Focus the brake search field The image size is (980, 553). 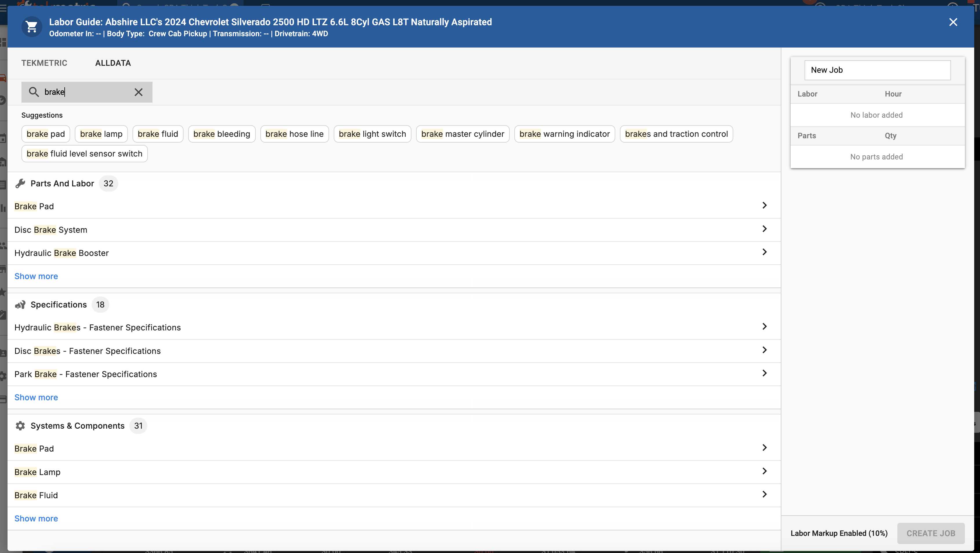click(87, 92)
